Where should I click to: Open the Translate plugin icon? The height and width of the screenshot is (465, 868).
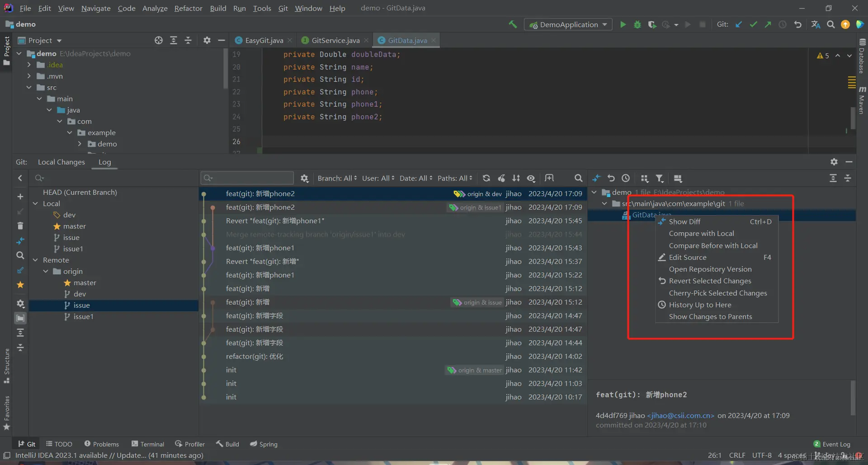pos(816,24)
